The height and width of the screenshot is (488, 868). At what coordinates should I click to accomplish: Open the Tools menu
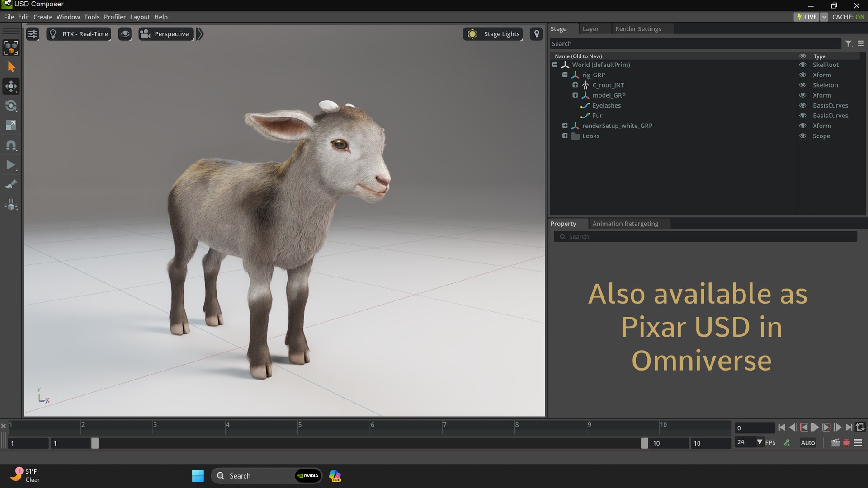[92, 17]
